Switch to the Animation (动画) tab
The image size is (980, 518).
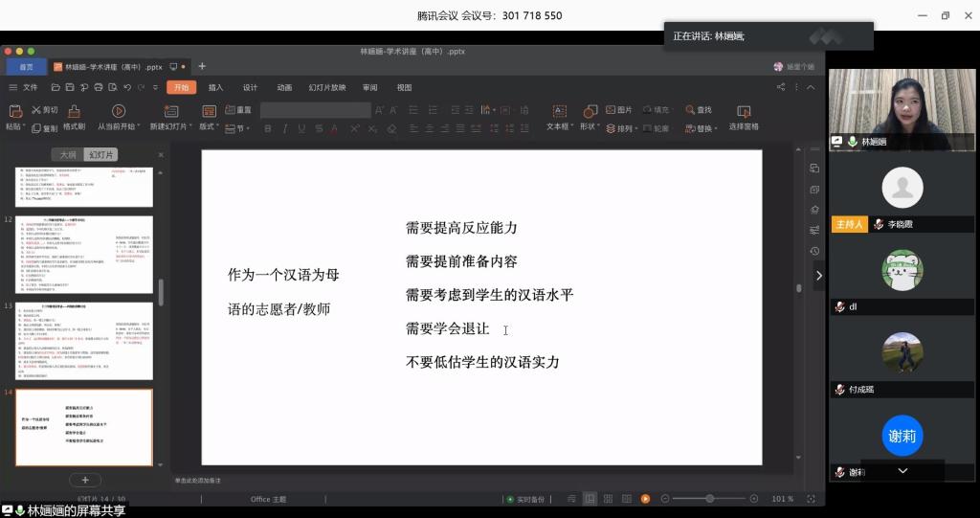(x=284, y=87)
